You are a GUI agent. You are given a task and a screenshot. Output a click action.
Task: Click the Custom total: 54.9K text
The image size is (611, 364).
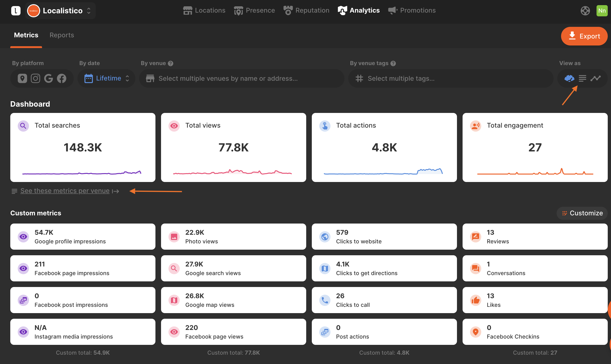pyautogui.click(x=83, y=353)
